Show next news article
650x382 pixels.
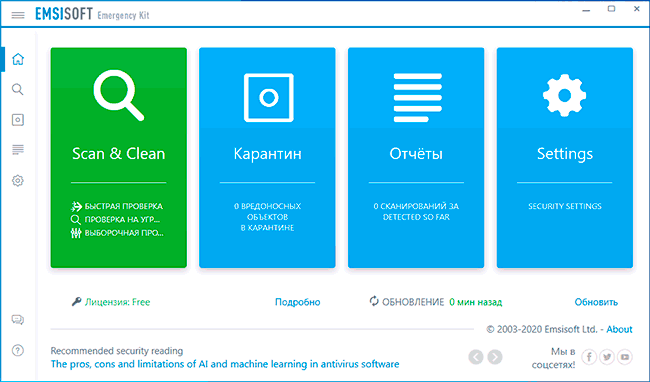495,357
